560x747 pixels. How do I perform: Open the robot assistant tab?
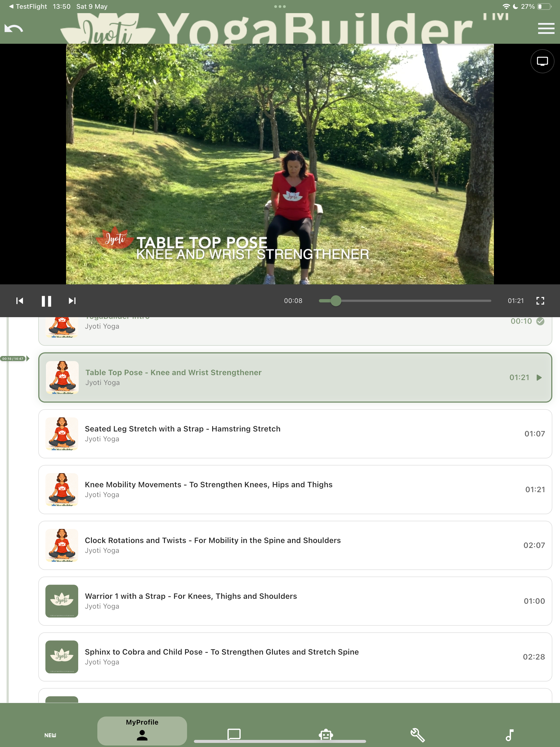326,734
